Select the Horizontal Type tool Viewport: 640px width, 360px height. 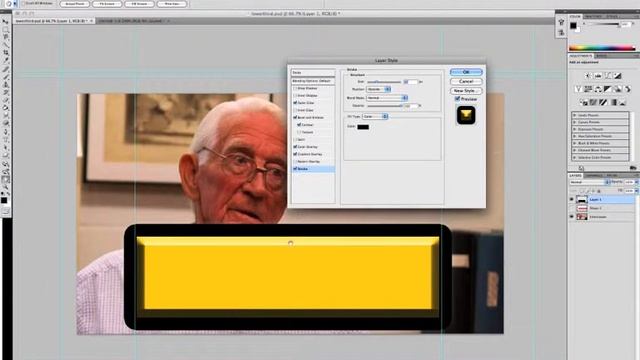[6, 140]
